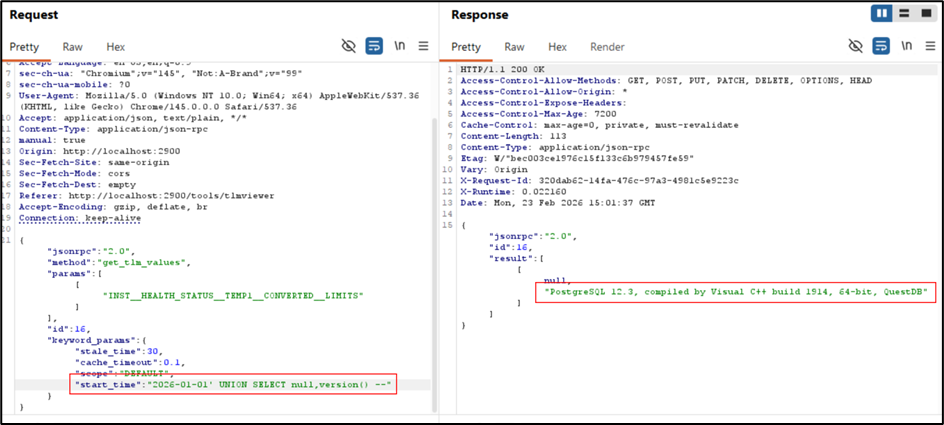Select the Response Pretty tab

466,46
